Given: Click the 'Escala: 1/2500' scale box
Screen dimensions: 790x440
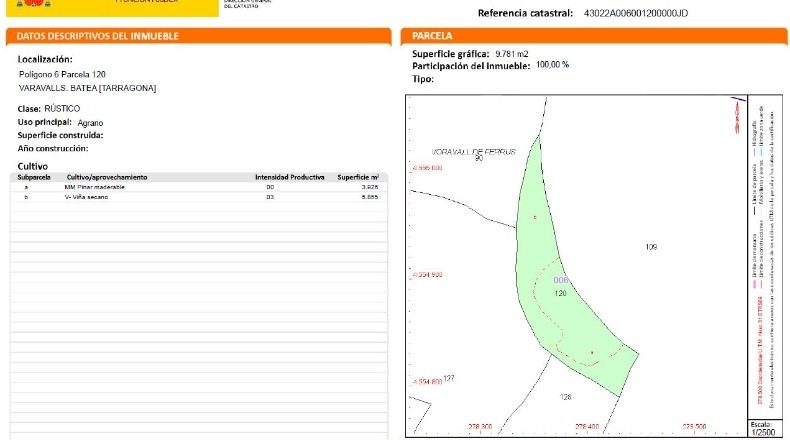Looking at the screenshot, I should pos(763,428).
